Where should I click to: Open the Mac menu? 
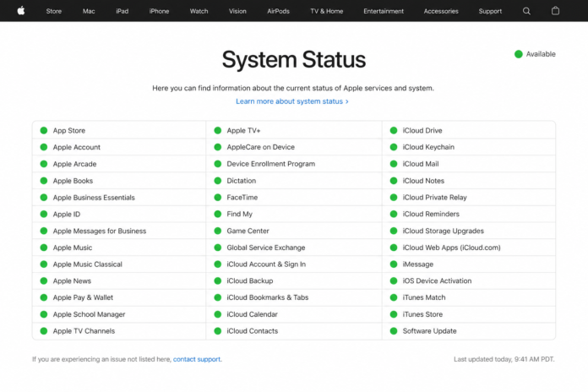point(89,11)
